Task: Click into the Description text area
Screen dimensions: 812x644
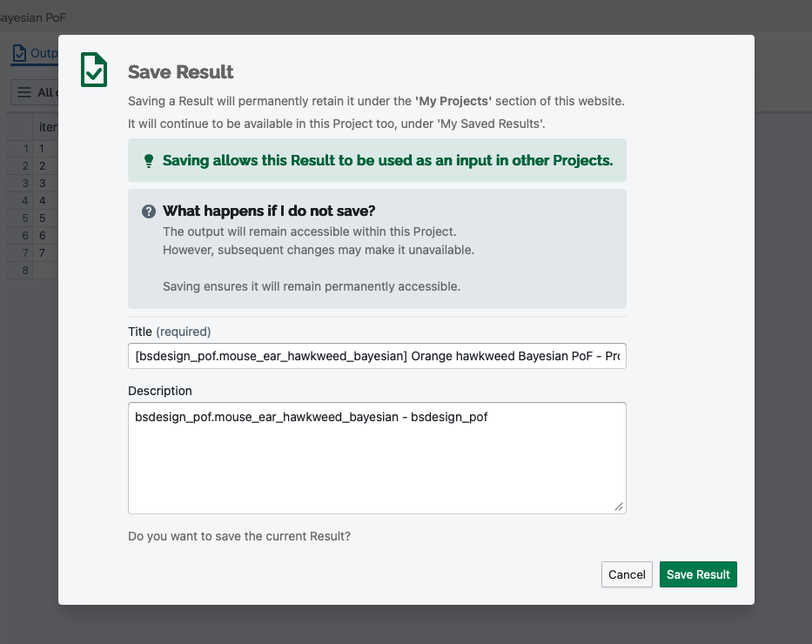Action: coord(377,458)
